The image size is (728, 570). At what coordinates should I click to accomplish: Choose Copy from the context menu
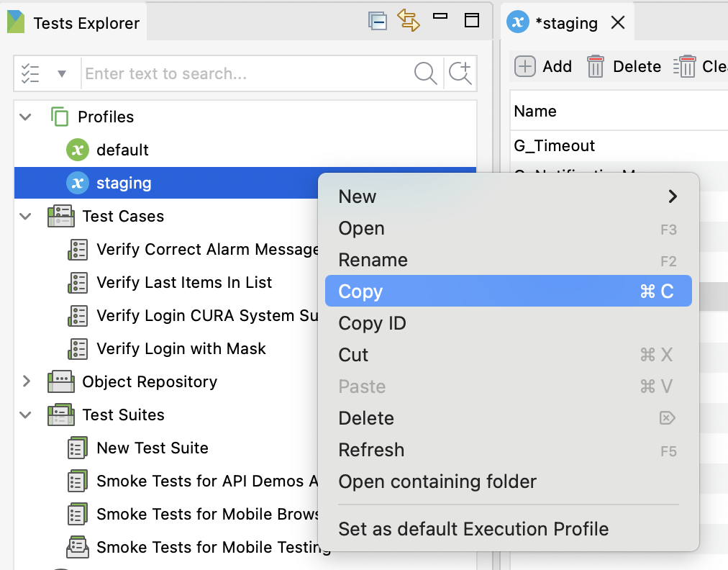coord(509,291)
